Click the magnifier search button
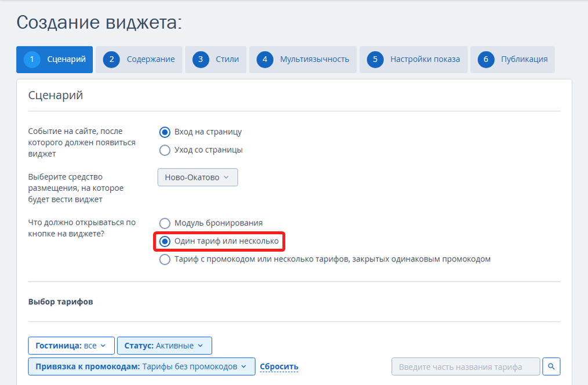This screenshot has width=588, height=385. [551, 366]
